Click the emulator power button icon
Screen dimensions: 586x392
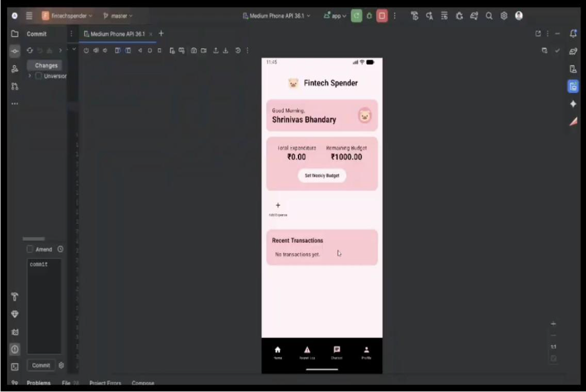[x=86, y=50]
